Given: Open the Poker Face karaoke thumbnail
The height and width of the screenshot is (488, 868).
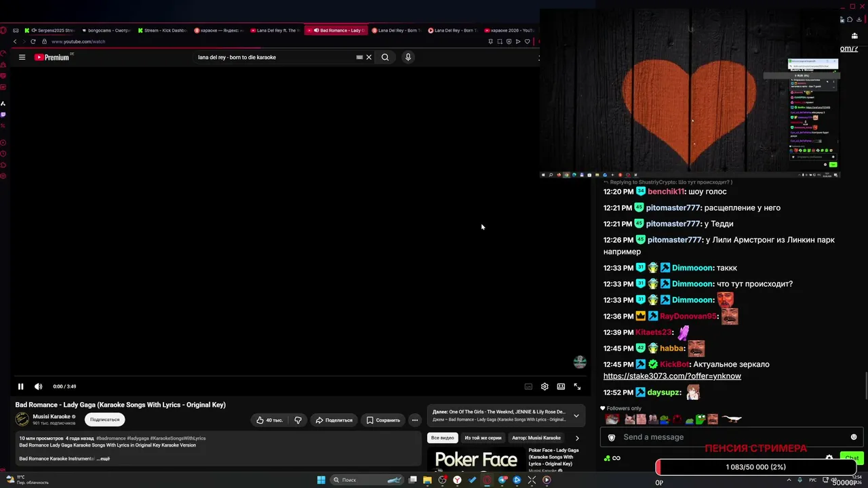Looking at the screenshot, I should pos(475,460).
